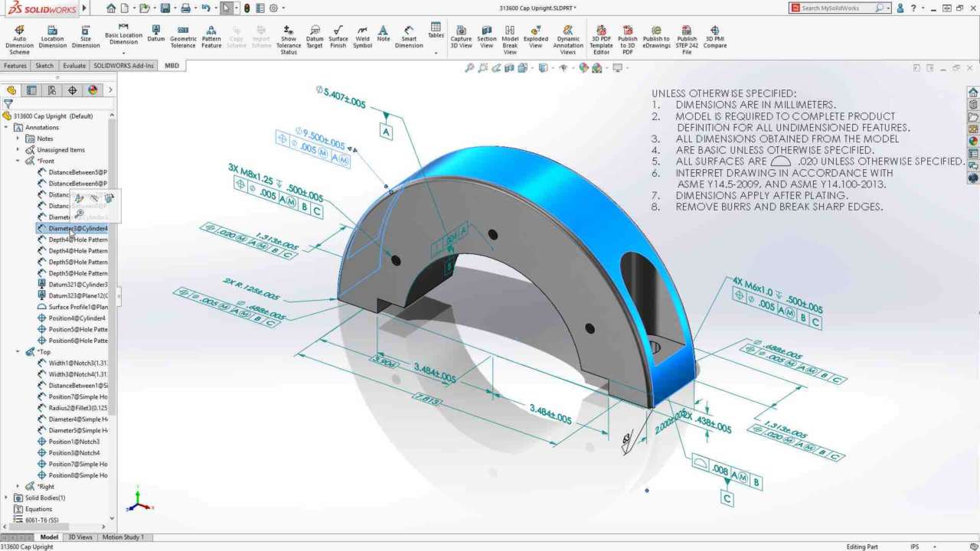Hide the annotation via context toolbar
Viewport: 980px width, 551px height.
93,199
